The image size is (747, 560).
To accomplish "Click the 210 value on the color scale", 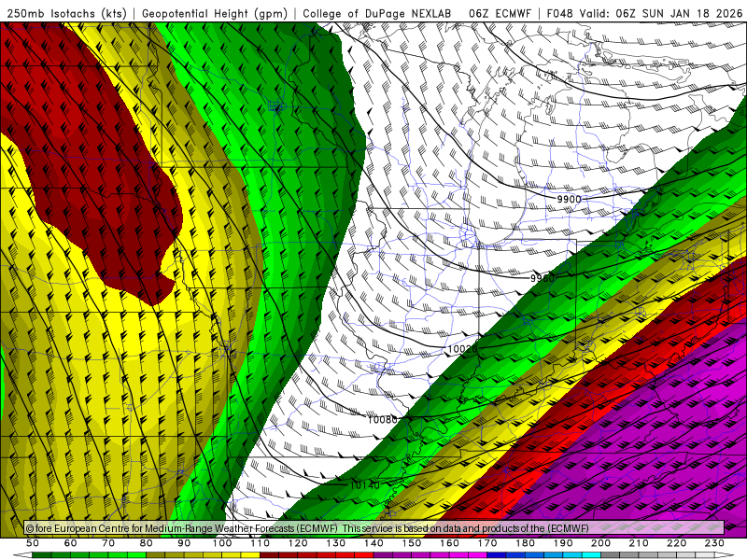I will pos(639,543).
